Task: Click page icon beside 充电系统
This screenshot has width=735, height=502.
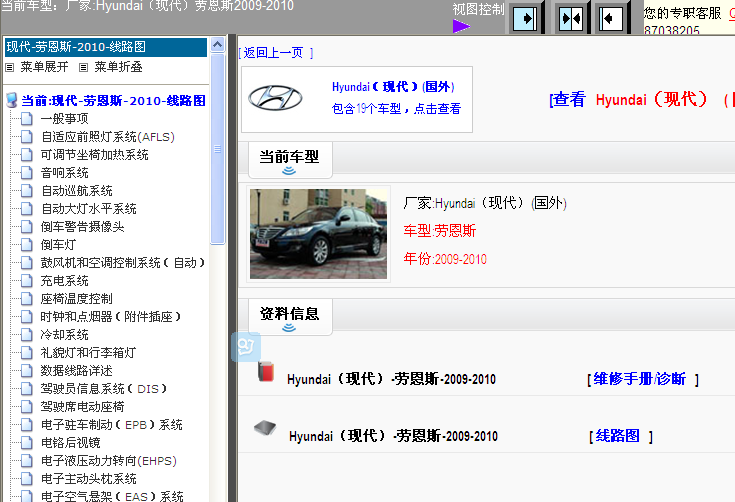Action: click(27, 281)
